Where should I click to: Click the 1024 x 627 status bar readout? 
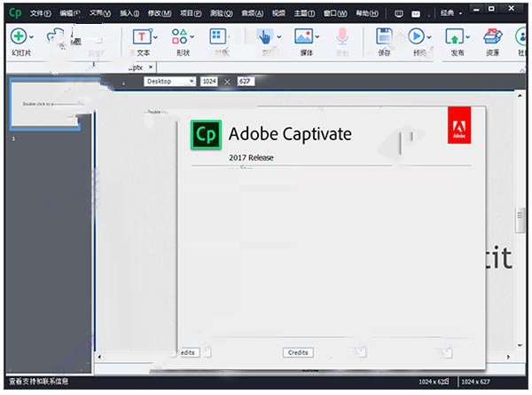click(x=475, y=382)
